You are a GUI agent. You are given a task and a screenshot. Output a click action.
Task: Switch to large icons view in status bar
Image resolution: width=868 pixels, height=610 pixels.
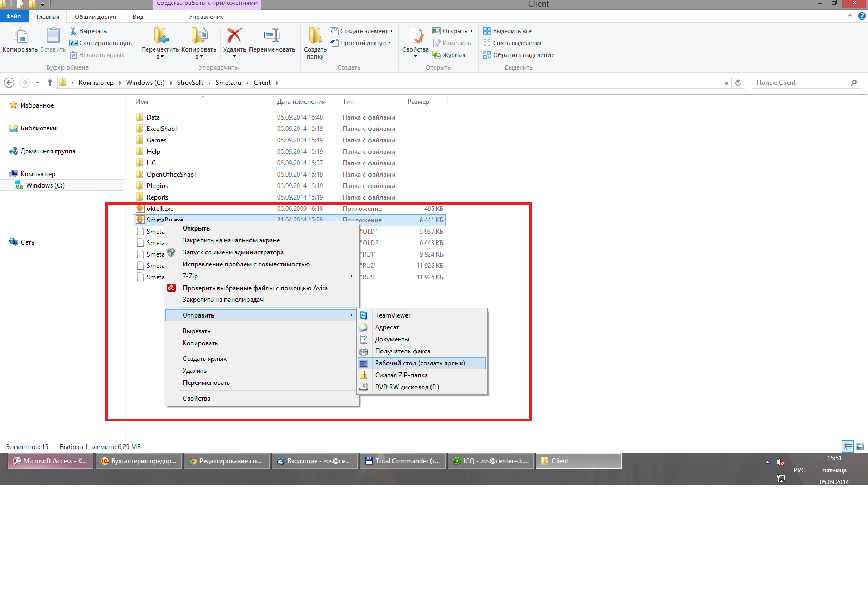pyautogui.click(x=860, y=446)
